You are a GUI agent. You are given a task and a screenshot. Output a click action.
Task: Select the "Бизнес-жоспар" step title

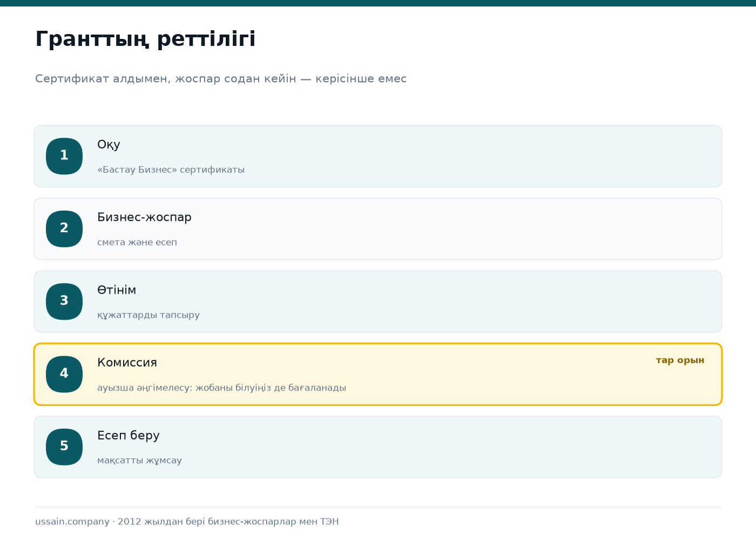tap(144, 217)
